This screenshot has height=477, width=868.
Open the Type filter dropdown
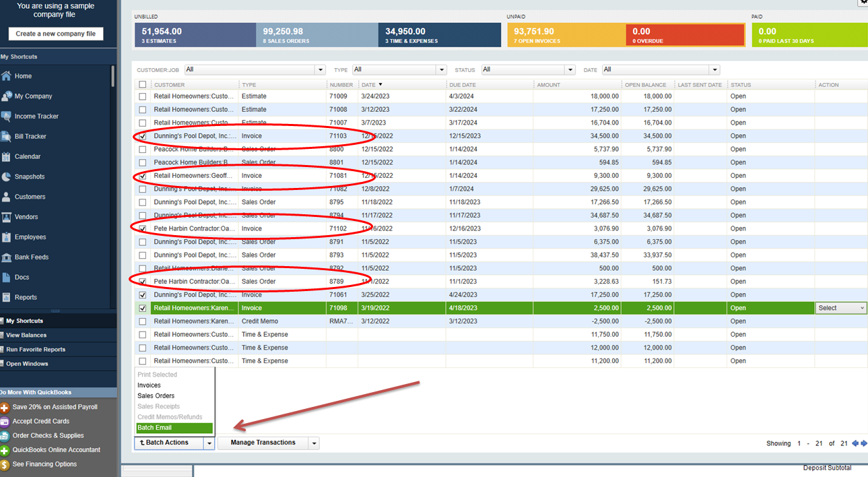point(441,69)
